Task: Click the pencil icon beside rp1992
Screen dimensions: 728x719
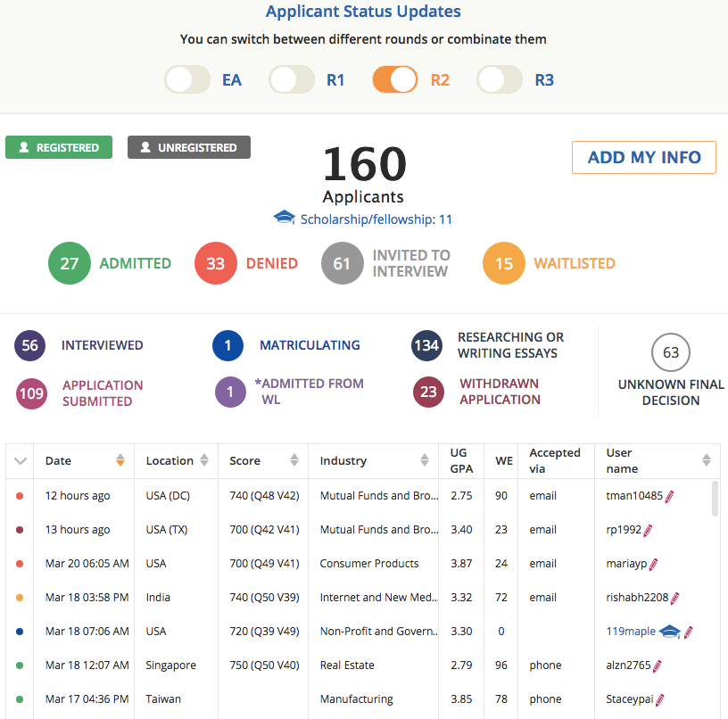Action: (x=649, y=530)
